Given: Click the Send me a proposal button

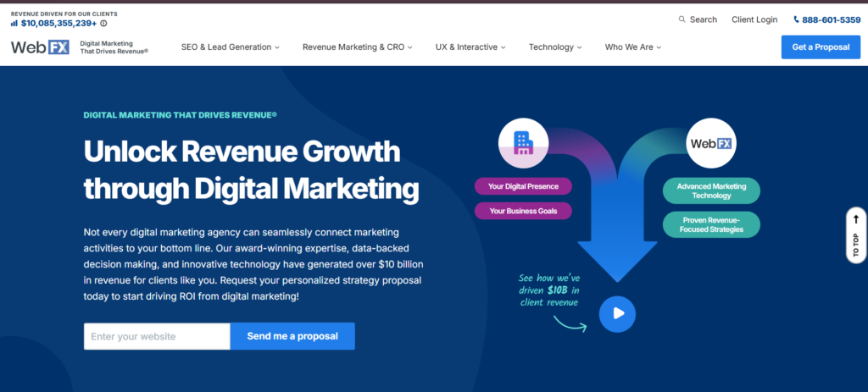Looking at the screenshot, I should point(292,336).
